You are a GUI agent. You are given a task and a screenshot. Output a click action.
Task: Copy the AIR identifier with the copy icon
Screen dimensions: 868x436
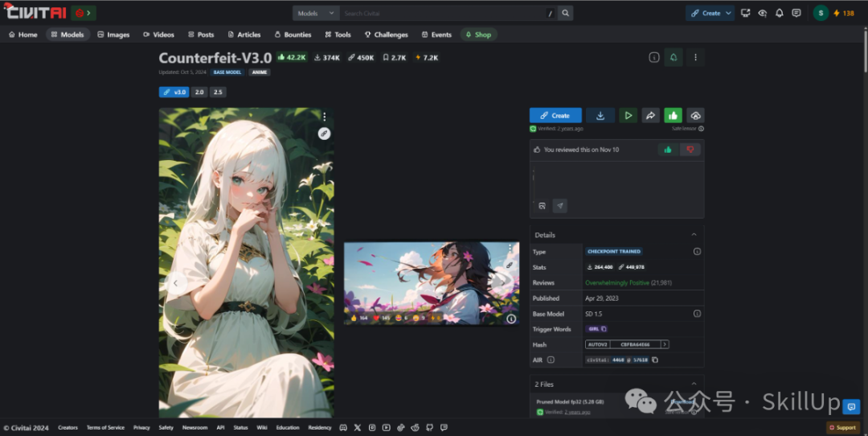pyautogui.click(x=655, y=360)
